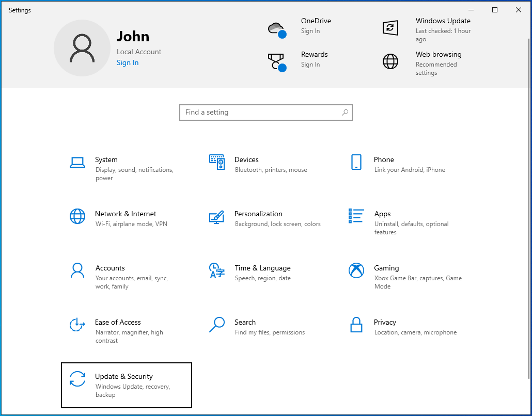Open Apps settings icon
Viewport: 532px width, 416px height.
356,216
